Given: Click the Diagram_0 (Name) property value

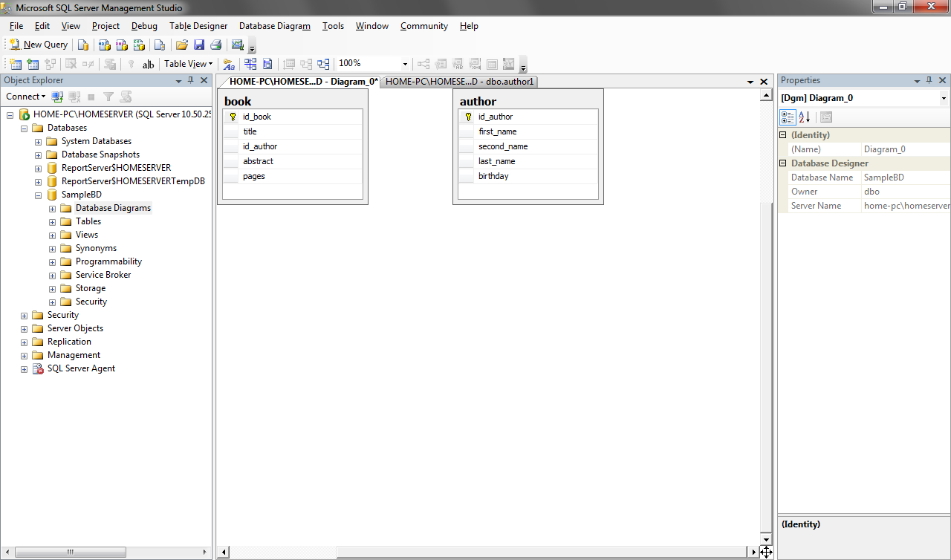Looking at the screenshot, I should 905,149.
